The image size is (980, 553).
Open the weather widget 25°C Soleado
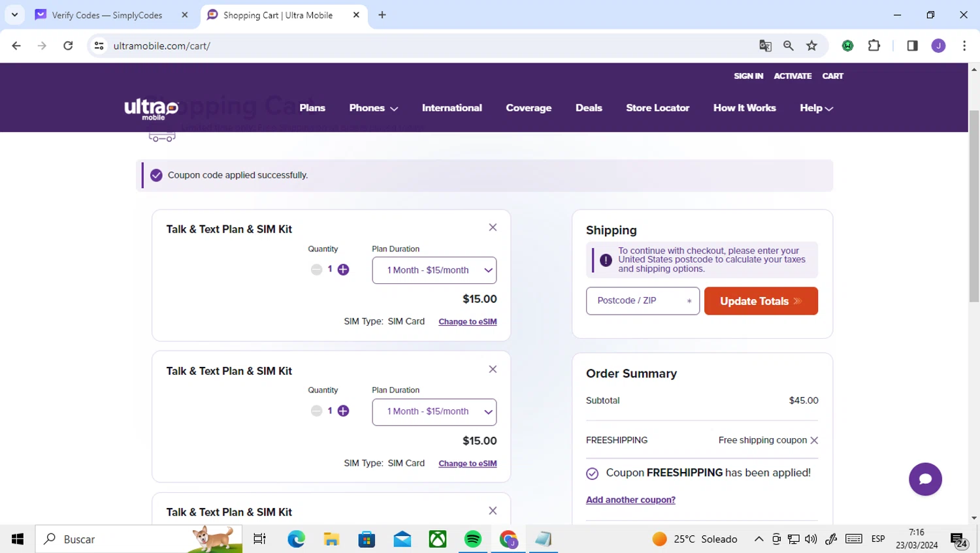pos(694,539)
